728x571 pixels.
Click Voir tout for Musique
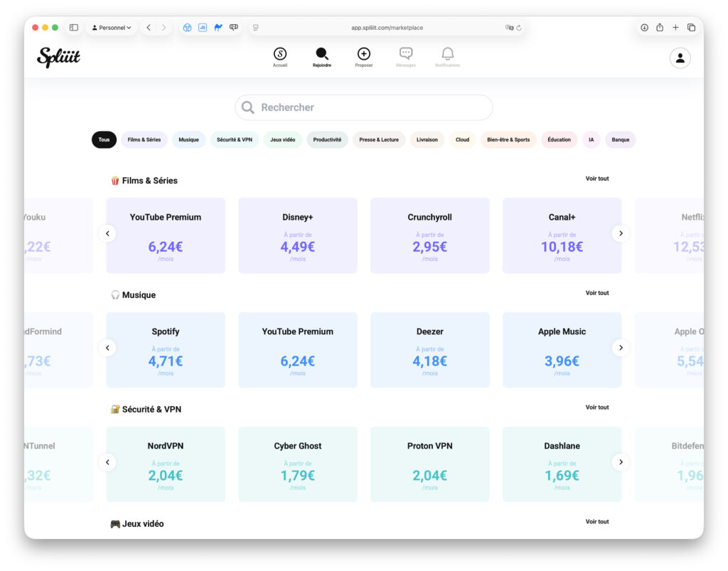(596, 293)
